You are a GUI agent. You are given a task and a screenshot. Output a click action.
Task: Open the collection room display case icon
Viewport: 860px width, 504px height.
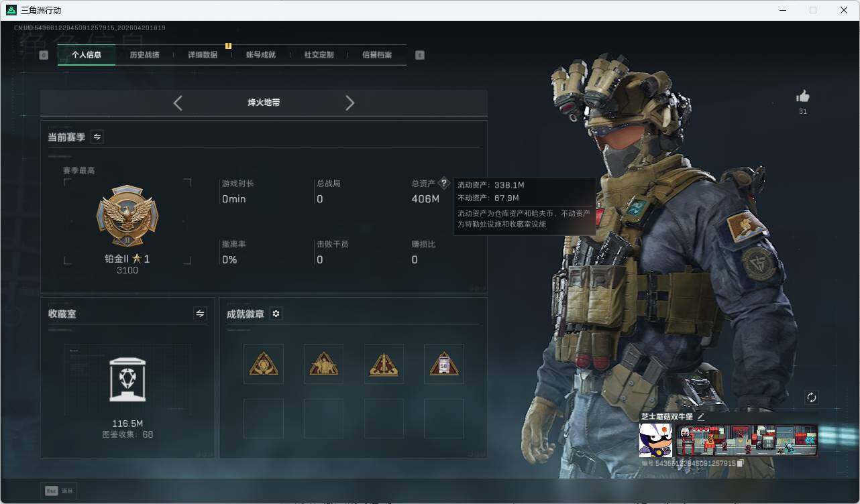click(127, 380)
